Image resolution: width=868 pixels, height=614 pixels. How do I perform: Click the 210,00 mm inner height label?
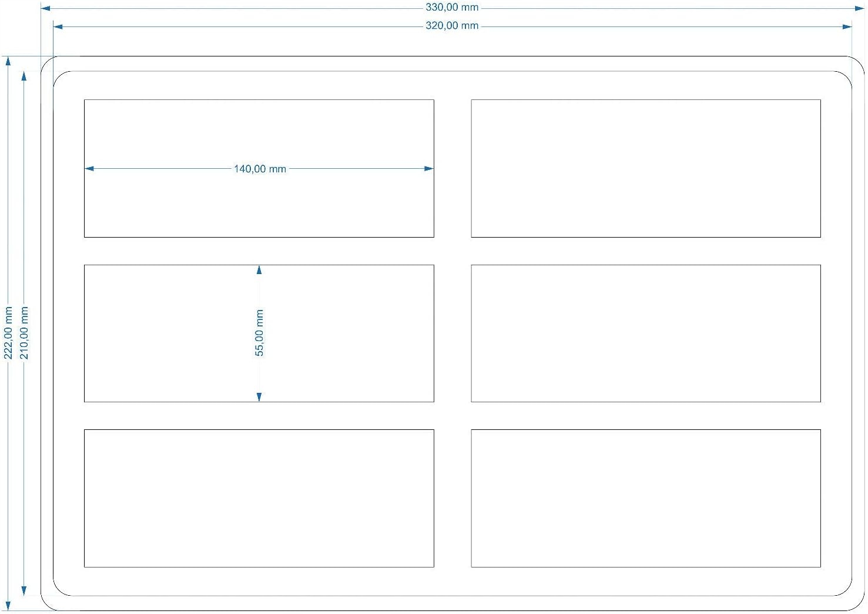(24, 333)
